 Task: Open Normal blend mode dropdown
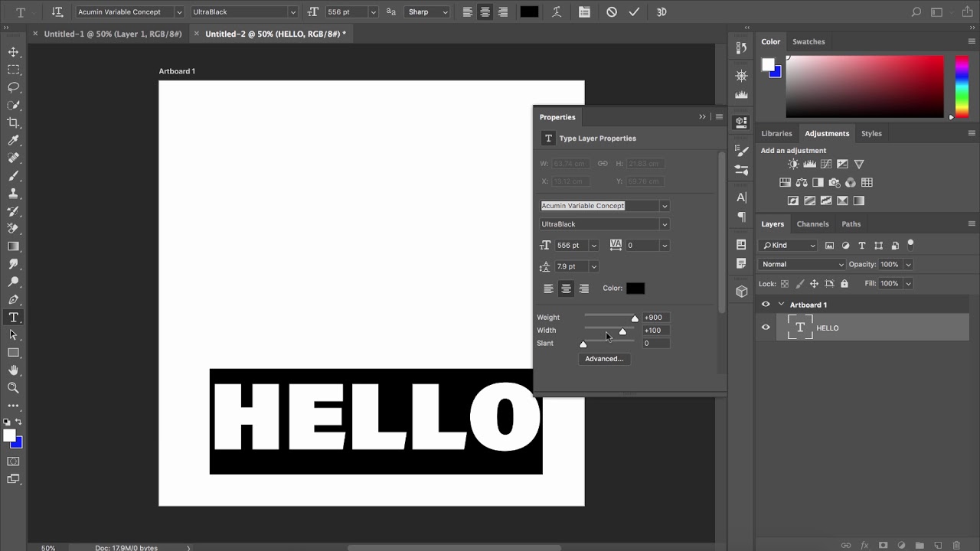tap(802, 264)
